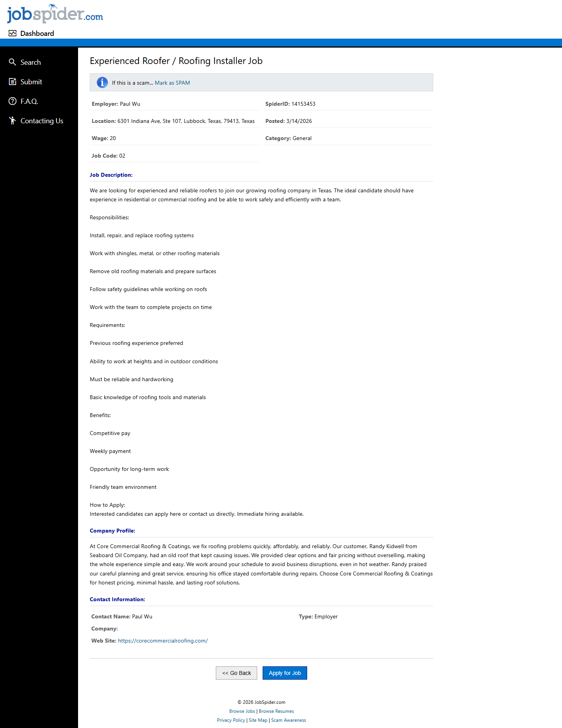Follow the Browse Jobs footer link
The image size is (562, 728).
click(x=242, y=711)
